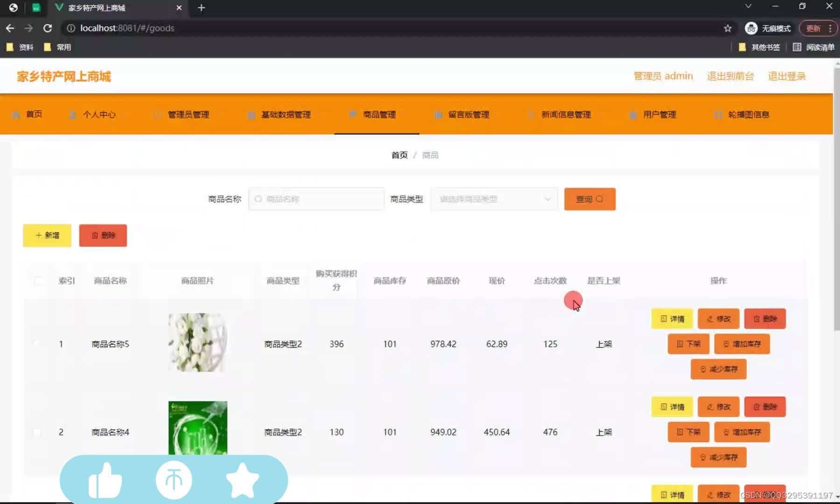Click 下架 for 商品名称5
This screenshot has width=840, height=504.
click(688, 344)
